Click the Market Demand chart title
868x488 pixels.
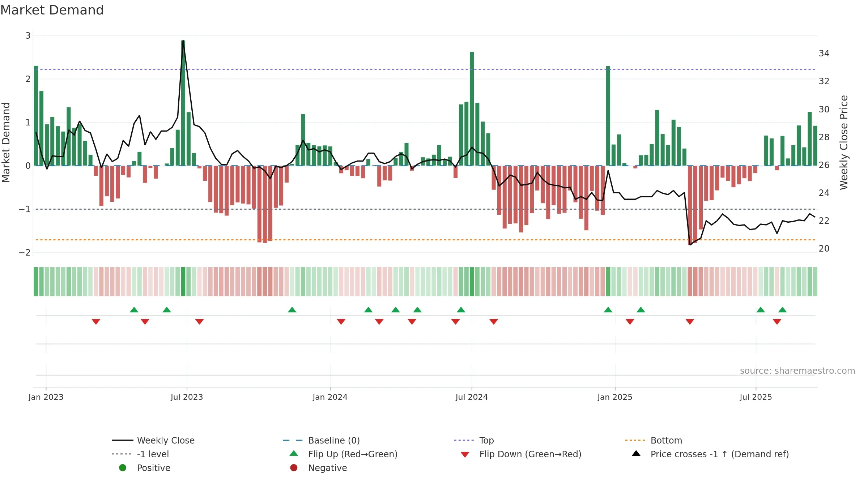[x=52, y=10]
